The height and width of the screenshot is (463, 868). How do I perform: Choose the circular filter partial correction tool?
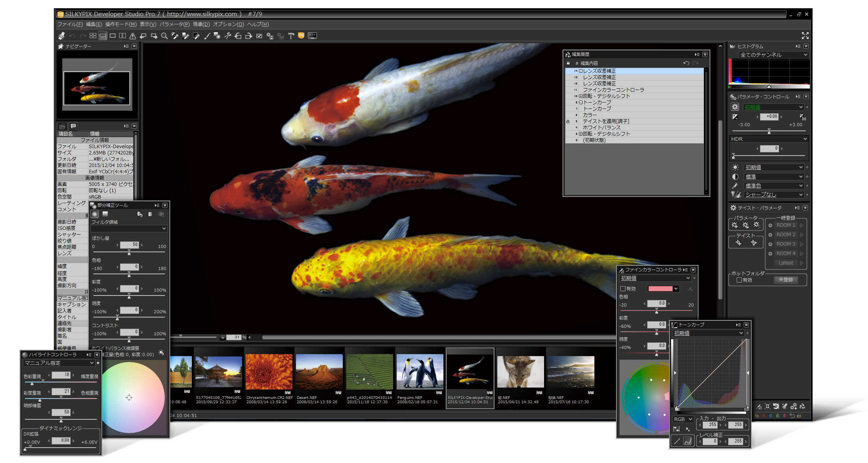point(95,214)
